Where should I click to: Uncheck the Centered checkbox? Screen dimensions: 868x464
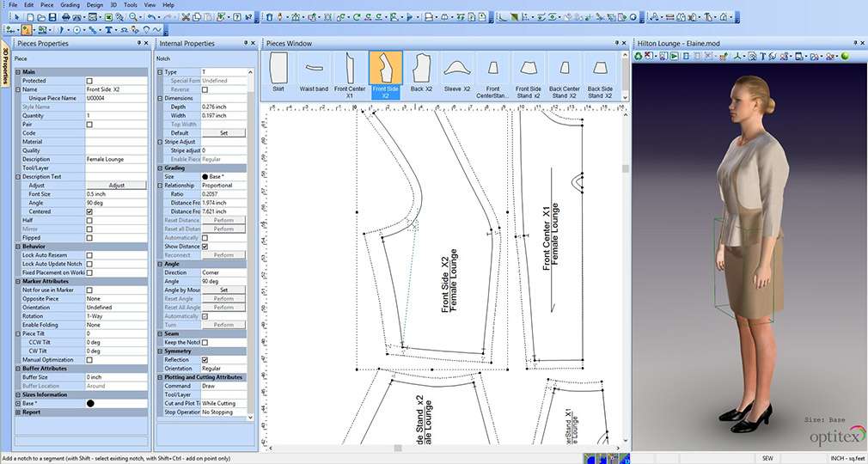pyautogui.click(x=89, y=211)
